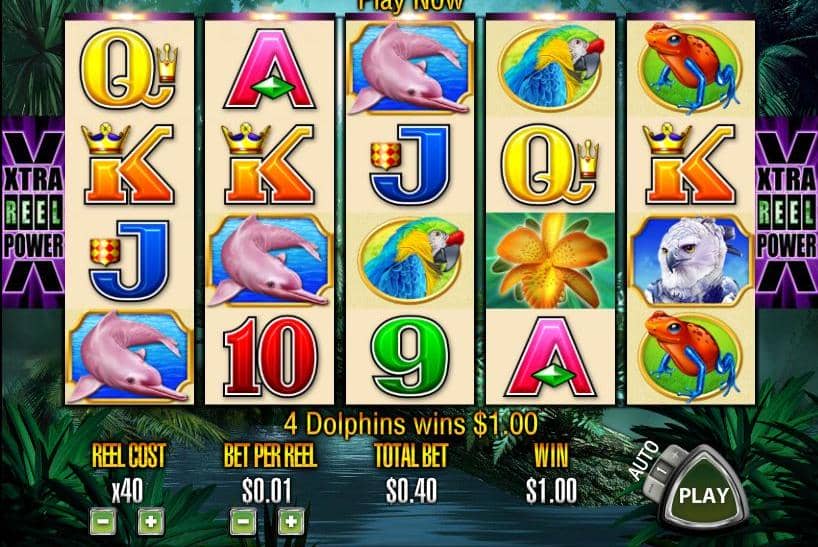Select the blue J on reel one

pyautogui.click(x=129, y=261)
